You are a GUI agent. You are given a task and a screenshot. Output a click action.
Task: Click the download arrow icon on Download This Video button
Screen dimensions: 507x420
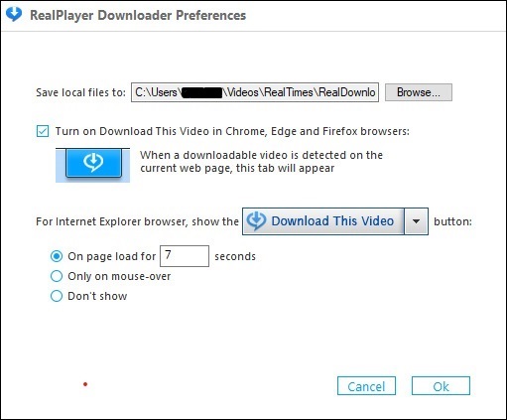(x=256, y=221)
